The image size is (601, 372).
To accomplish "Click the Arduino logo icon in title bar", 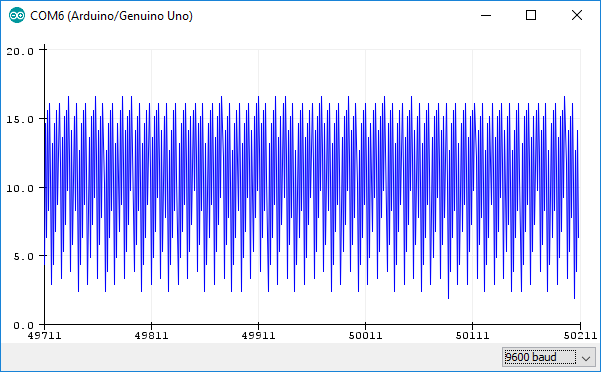I will pyautogui.click(x=17, y=16).
